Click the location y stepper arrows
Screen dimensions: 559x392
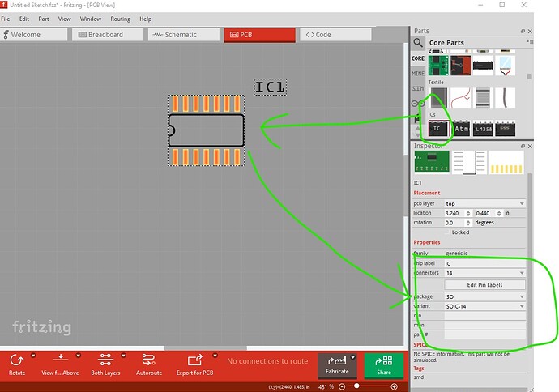(x=499, y=213)
